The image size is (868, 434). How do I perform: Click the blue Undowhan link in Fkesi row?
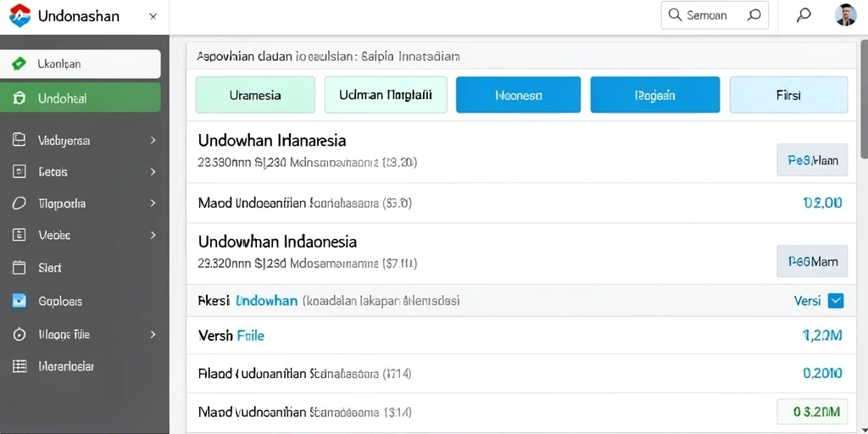[x=266, y=301]
